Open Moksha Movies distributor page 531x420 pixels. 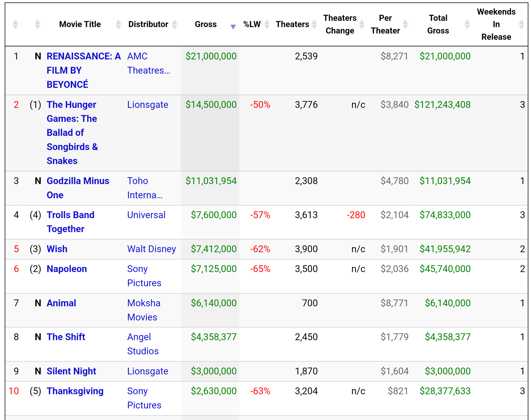coord(144,310)
